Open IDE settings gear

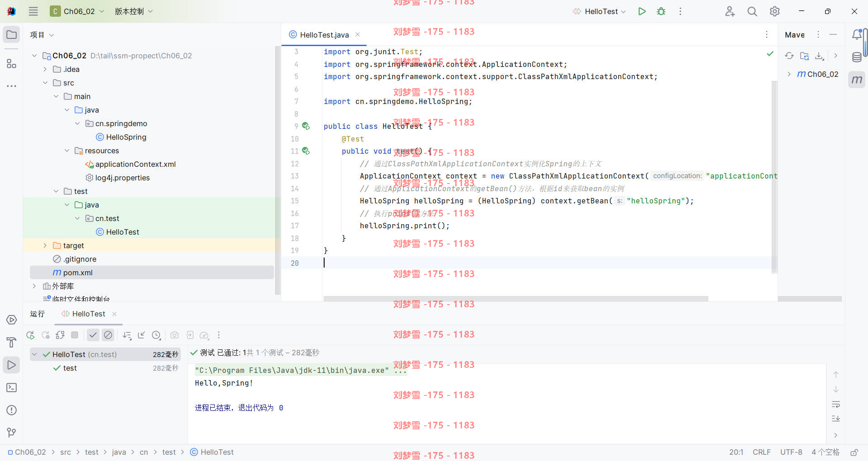775,11
